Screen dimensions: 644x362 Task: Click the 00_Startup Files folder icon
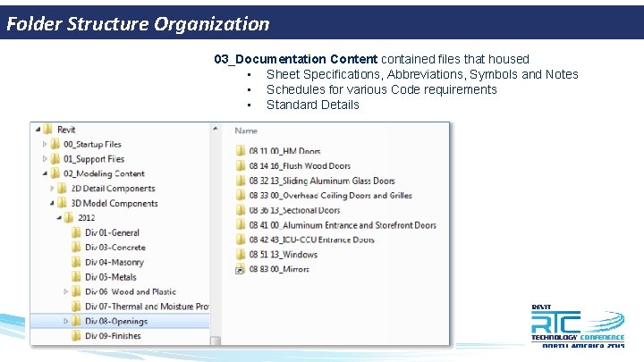[55, 144]
